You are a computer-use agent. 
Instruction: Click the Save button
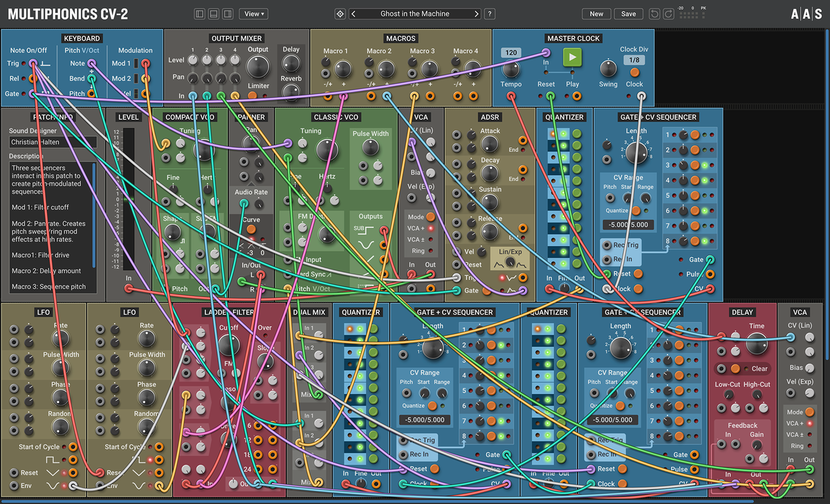pyautogui.click(x=628, y=14)
